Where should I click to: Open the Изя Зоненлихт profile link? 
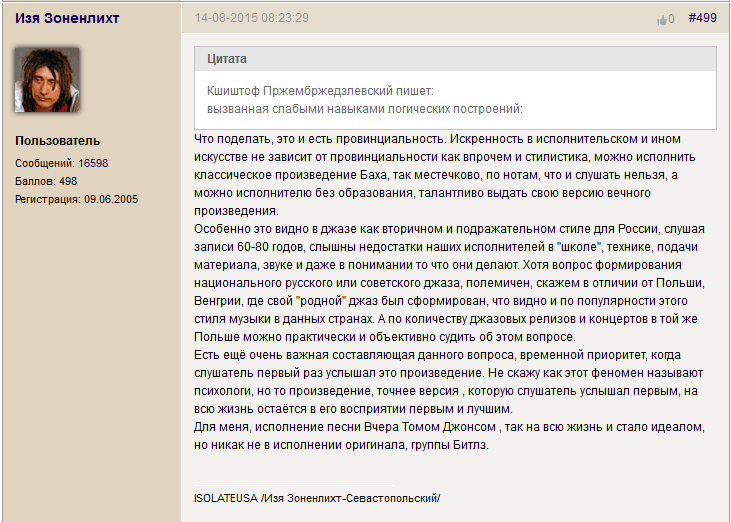point(67,18)
